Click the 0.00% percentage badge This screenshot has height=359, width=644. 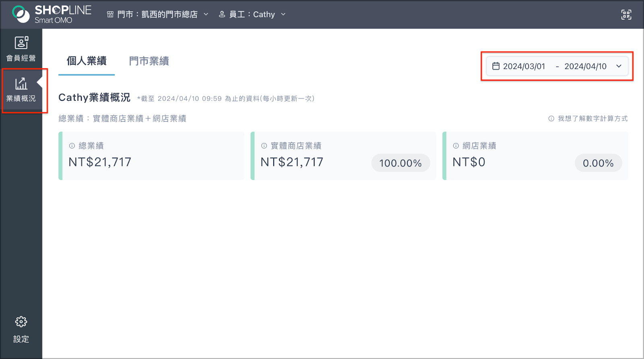click(x=598, y=163)
